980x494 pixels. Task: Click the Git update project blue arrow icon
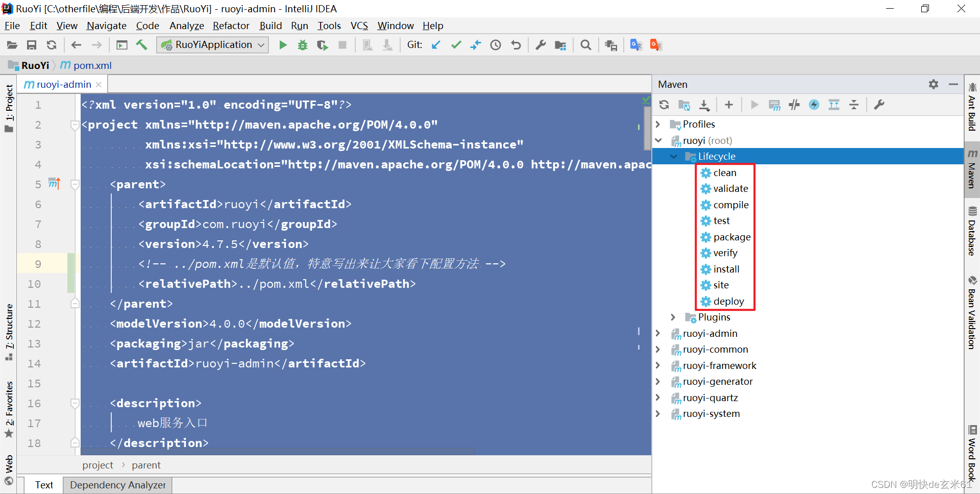tap(436, 45)
